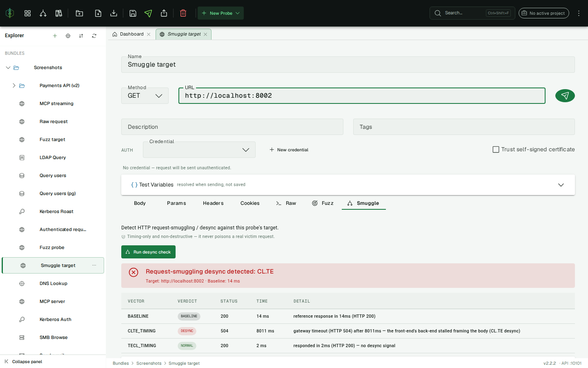Open the Method GET dropdown

point(145,96)
